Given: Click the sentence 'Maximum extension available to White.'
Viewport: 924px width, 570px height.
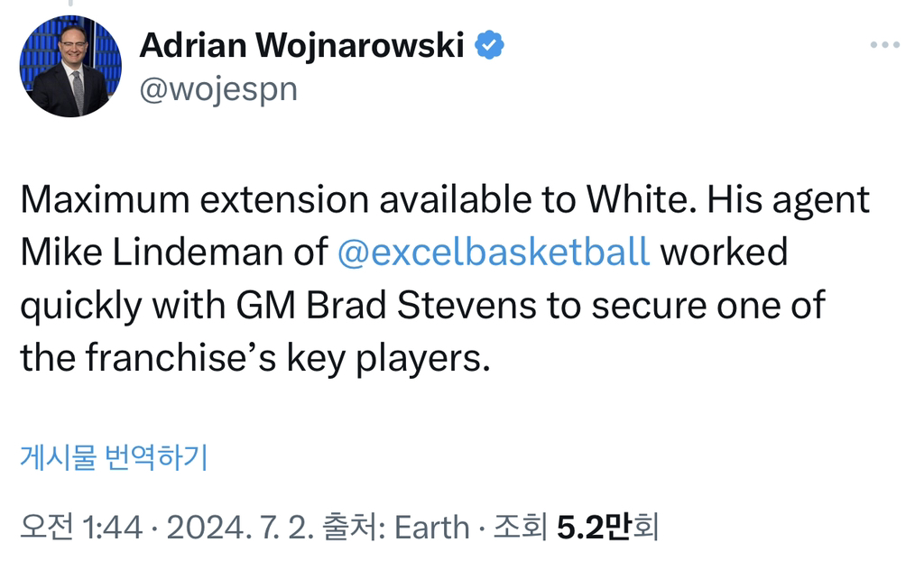Looking at the screenshot, I should [357, 199].
